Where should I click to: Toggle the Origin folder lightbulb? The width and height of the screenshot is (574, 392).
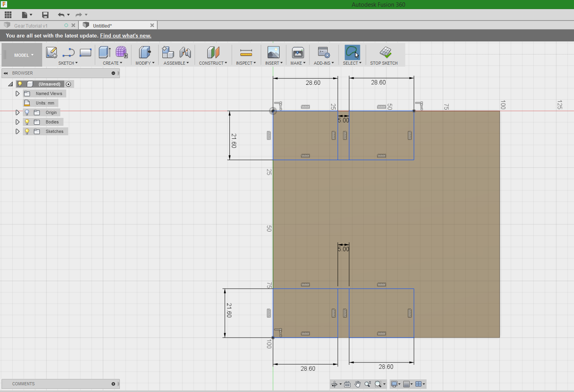point(27,112)
